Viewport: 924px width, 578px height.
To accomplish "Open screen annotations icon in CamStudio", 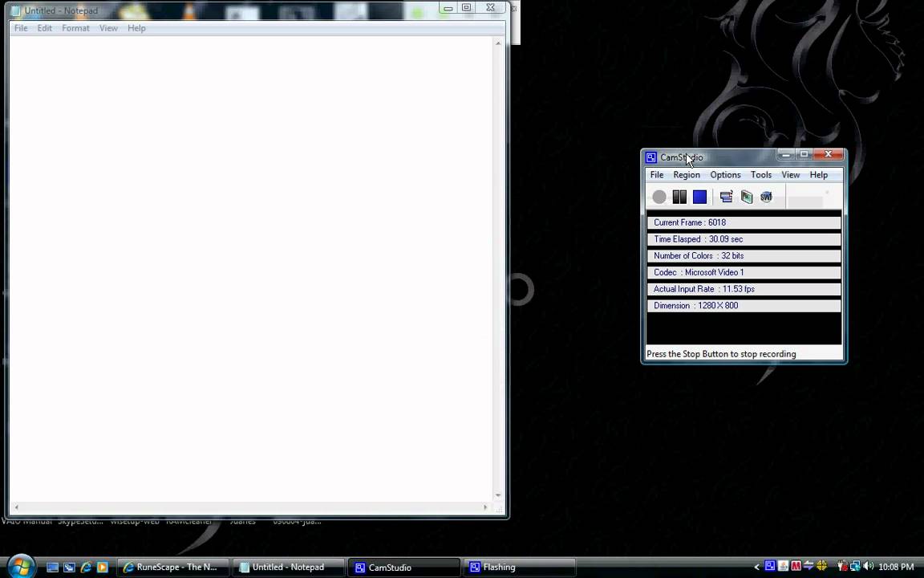I will click(747, 197).
